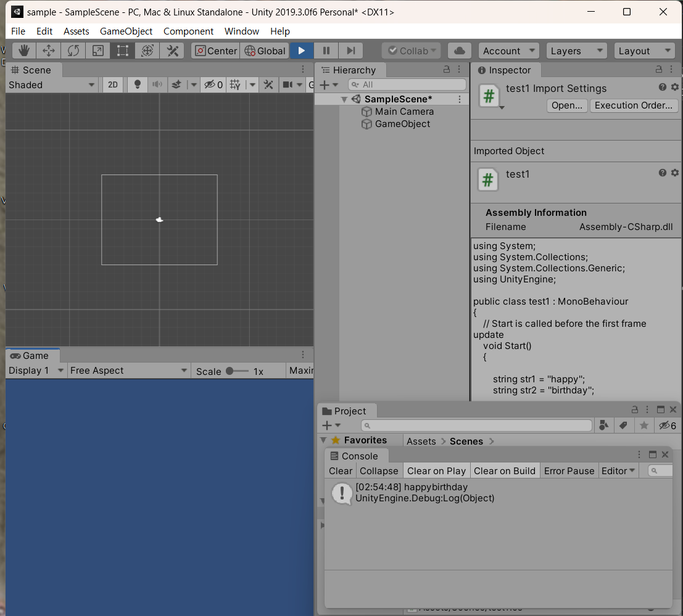Image resolution: width=683 pixels, height=616 pixels.
Task: Open the Component menu
Action: point(188,31)
